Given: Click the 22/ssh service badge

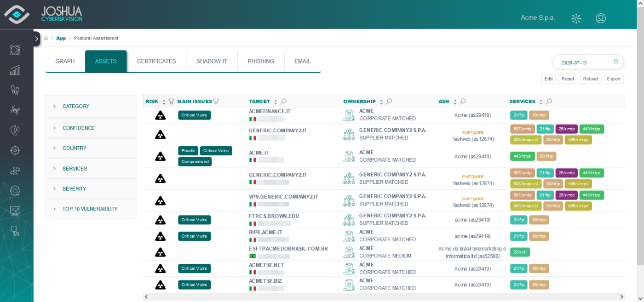Looking at the screenshot, I should [520, 252].
